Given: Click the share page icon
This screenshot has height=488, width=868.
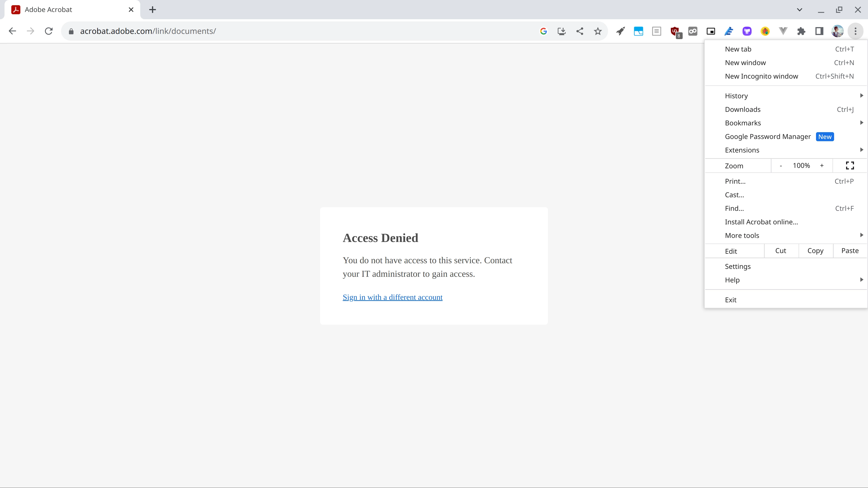Looking at the screenshot, I should pos(580,31).
